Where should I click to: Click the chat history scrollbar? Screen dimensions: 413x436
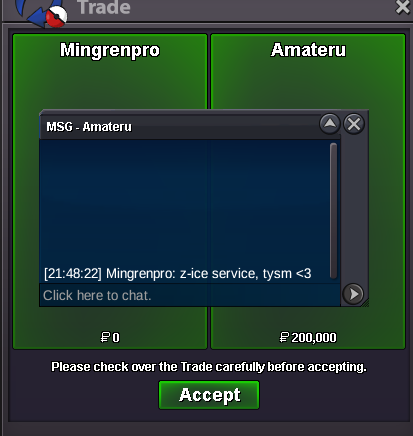coord(333,210)
